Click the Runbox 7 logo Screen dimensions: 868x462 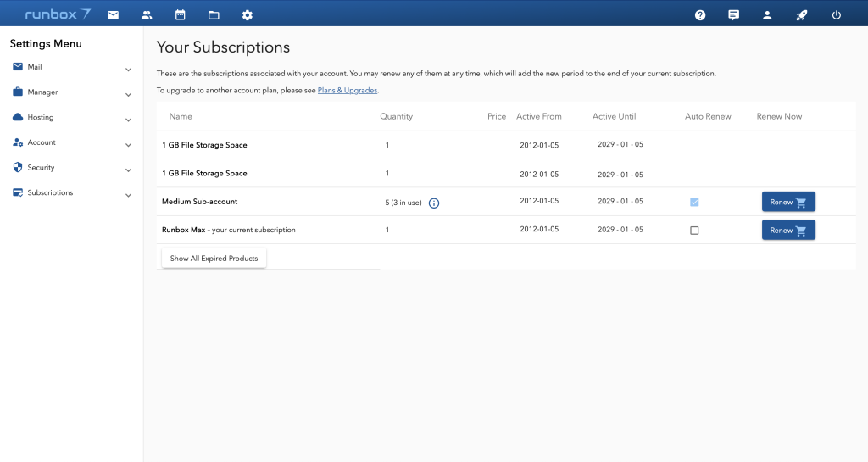(58, 14)
